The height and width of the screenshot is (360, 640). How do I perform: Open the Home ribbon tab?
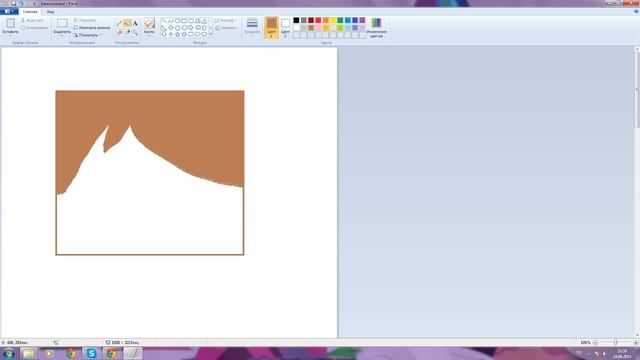click(30, 11)
